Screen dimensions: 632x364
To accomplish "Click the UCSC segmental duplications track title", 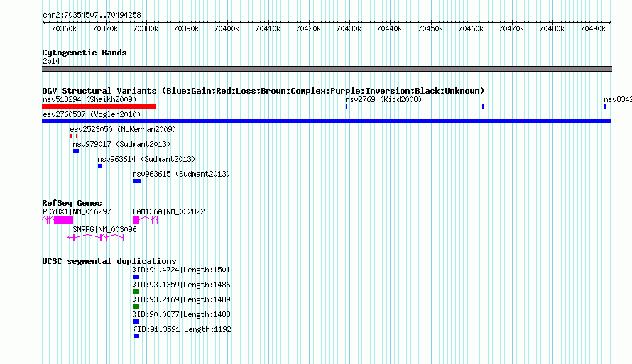I will coord(109,261).
